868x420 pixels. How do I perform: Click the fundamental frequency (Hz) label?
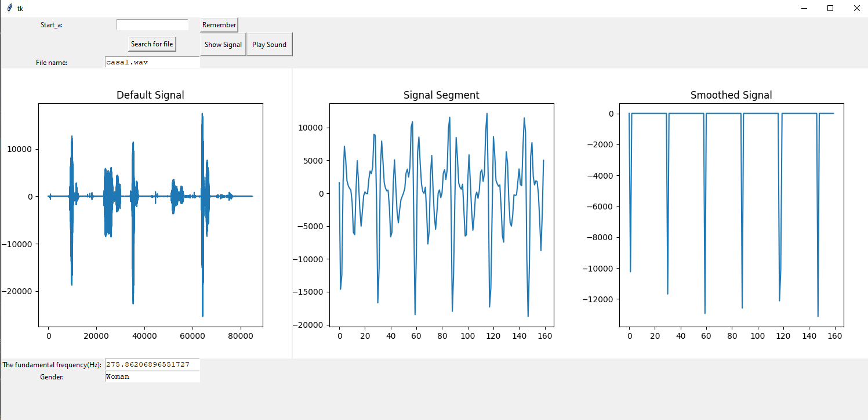point(51,364)
